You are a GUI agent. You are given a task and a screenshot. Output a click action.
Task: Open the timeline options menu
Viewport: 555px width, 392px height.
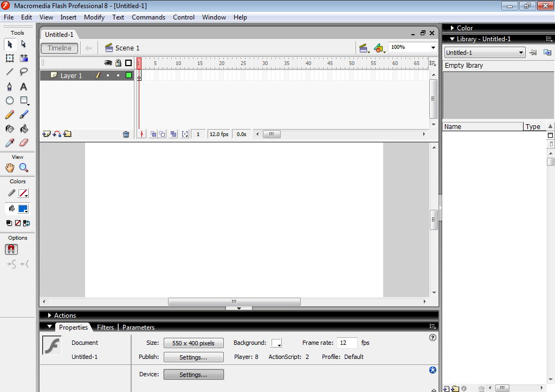pos(433,63)
